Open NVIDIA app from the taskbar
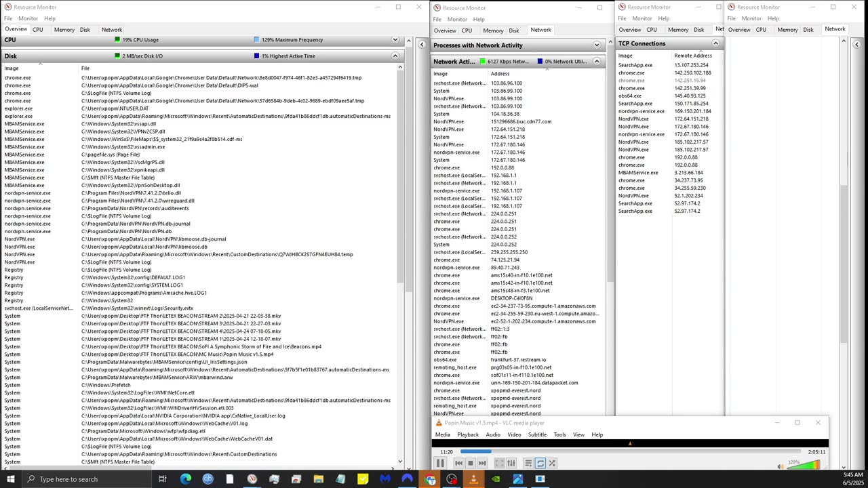 [x=496, y=479]
